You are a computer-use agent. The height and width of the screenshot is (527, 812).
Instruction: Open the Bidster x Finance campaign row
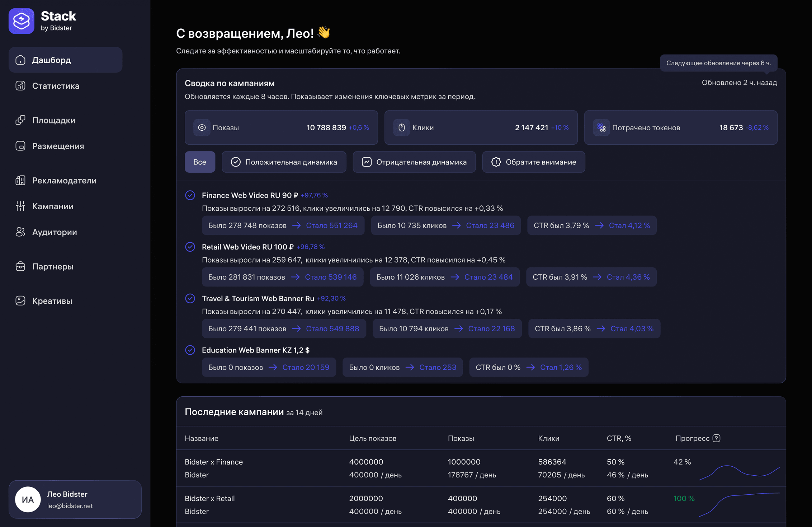[214, 462]
